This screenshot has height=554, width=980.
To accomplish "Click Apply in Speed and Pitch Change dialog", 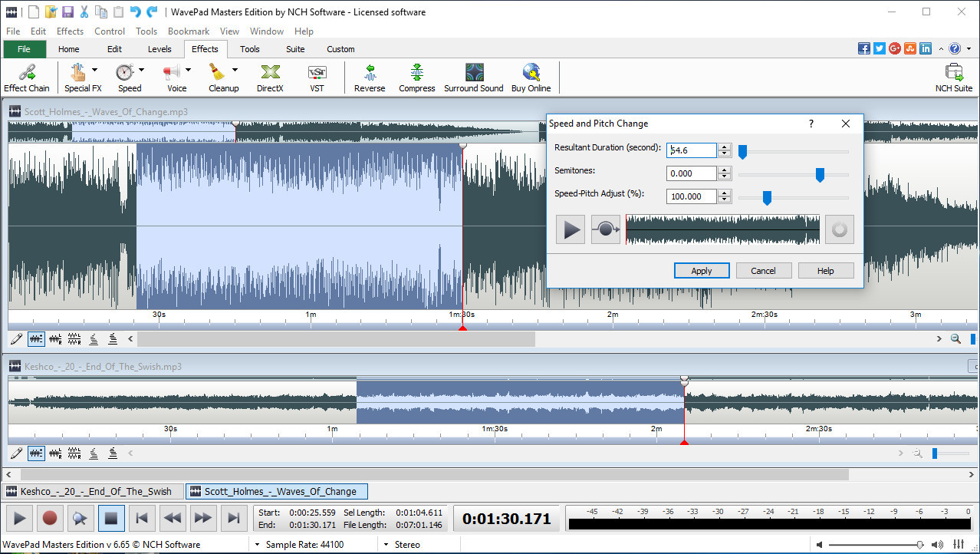I will point(702,271).
